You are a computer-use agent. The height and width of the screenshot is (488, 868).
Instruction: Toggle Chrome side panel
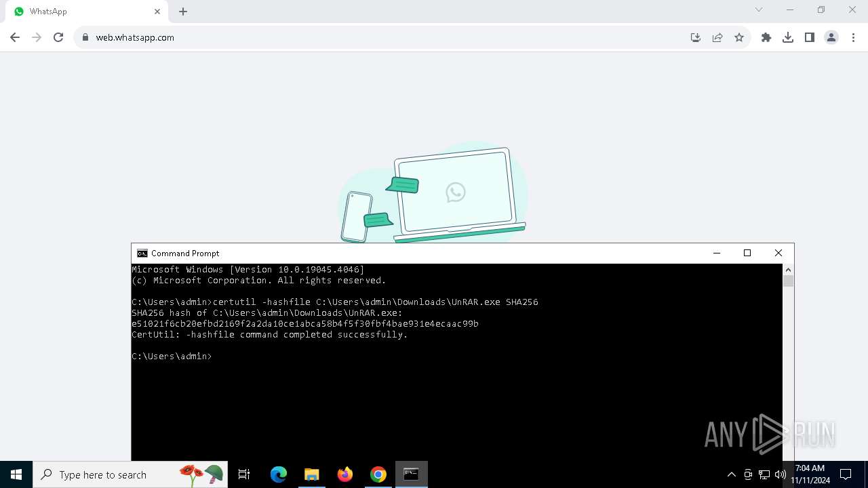810,37
